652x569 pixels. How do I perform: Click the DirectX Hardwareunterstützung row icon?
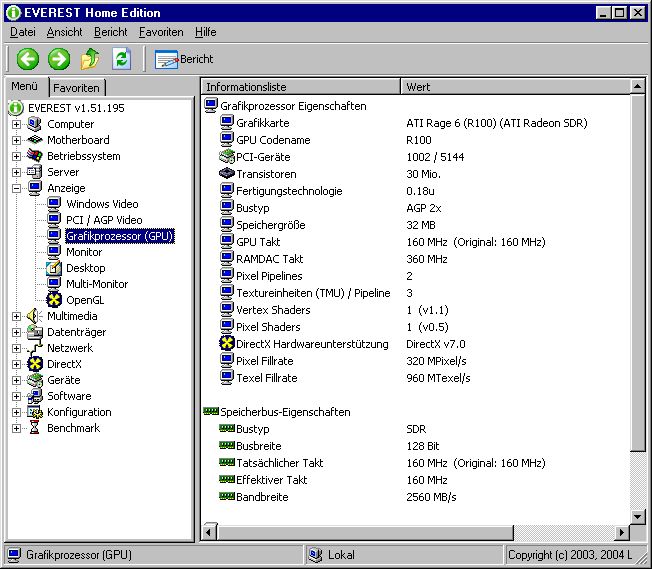coord(227,344)
